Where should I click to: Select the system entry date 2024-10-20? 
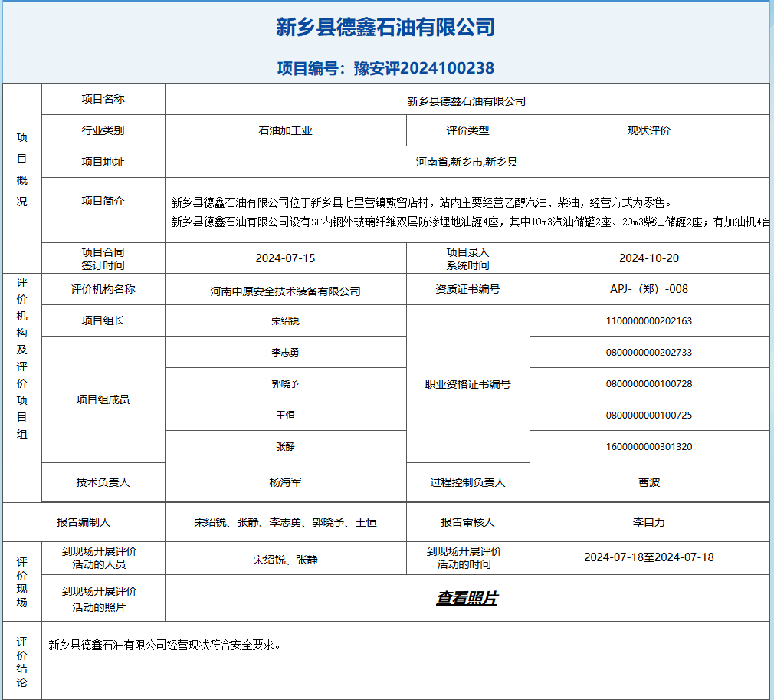[648, 258]
